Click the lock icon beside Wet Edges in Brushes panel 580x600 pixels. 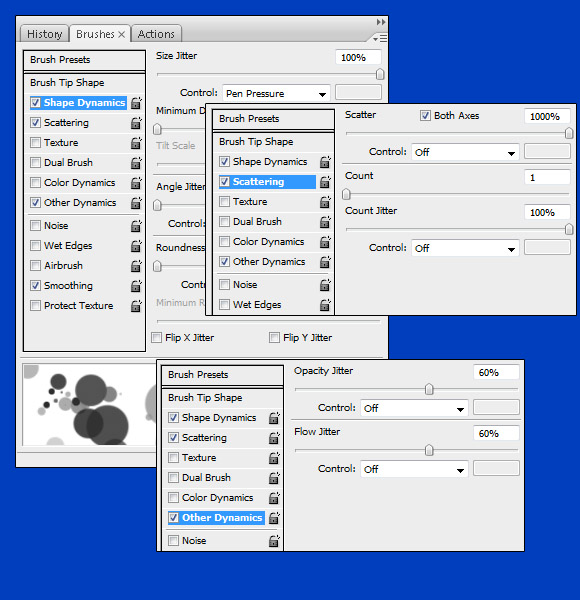pyautogui.click(x=136, y=246)
